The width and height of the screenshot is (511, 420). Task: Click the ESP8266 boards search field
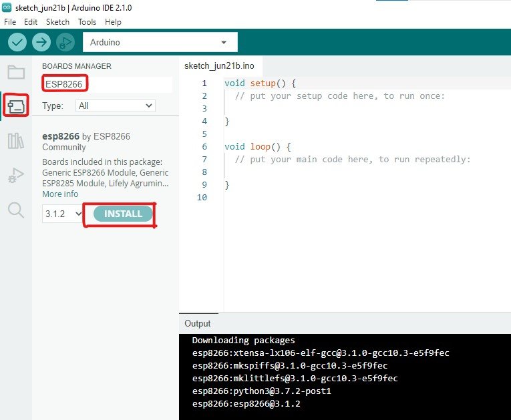[x=107, y=84]
